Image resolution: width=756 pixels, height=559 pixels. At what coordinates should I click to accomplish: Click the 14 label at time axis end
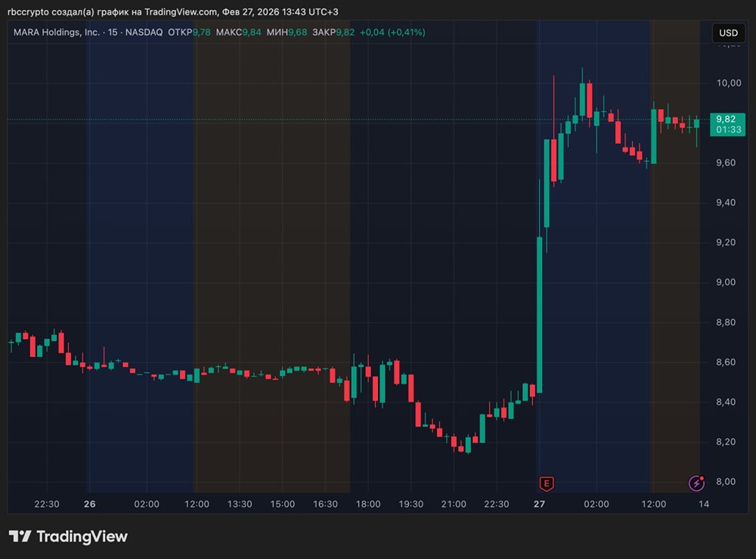pos(704,504)
